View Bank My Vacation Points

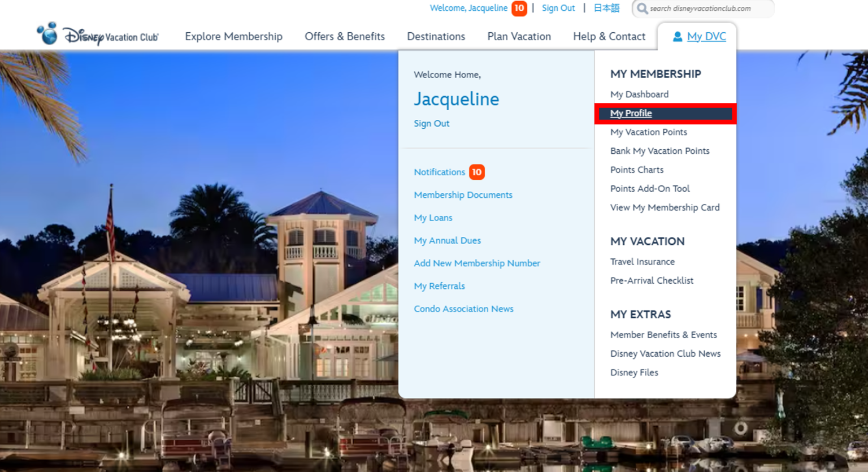[659, 151]
